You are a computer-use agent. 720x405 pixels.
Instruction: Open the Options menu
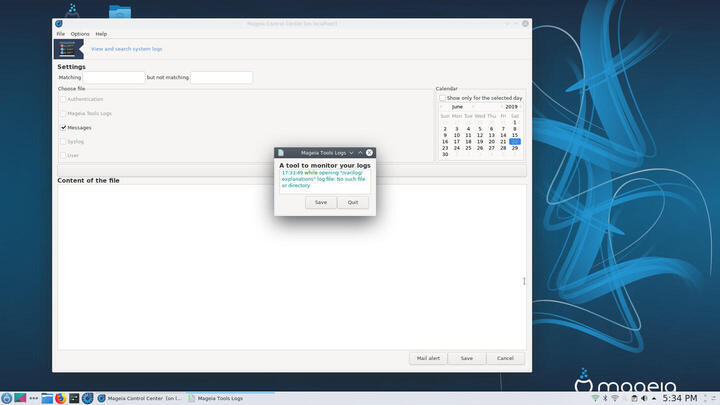coord(80,34)
